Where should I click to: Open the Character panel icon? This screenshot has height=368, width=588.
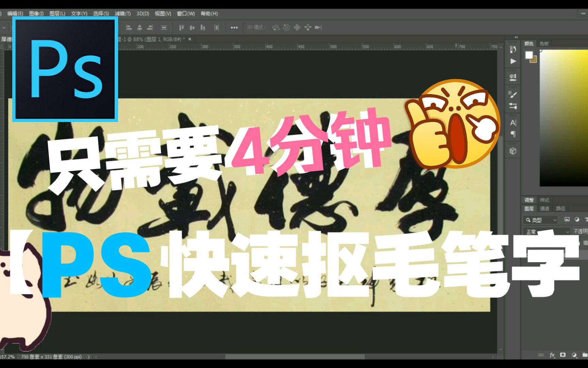coord(513,123)
